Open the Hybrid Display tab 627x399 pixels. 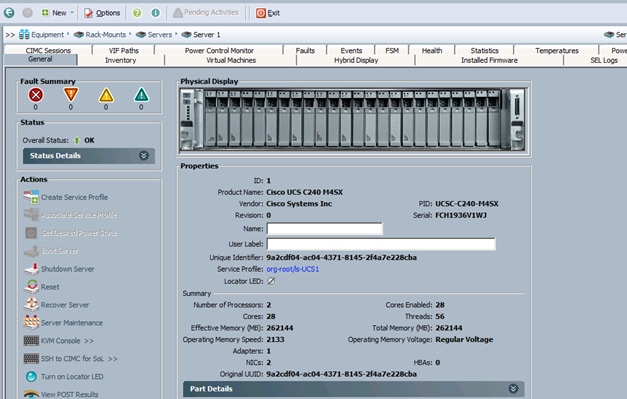pyautogui.click(x=356, y=60)
